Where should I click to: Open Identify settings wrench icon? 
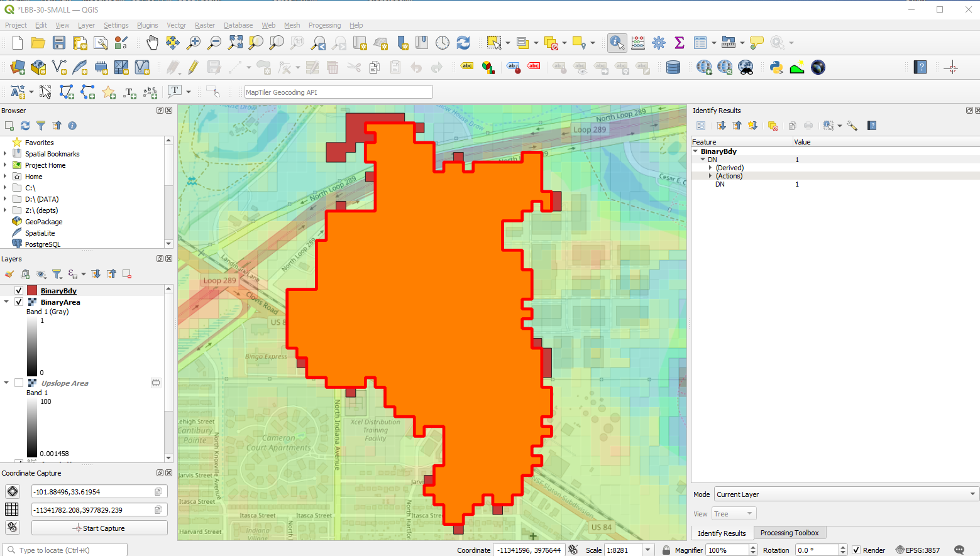pyautogui.click(x=852, y=126)
